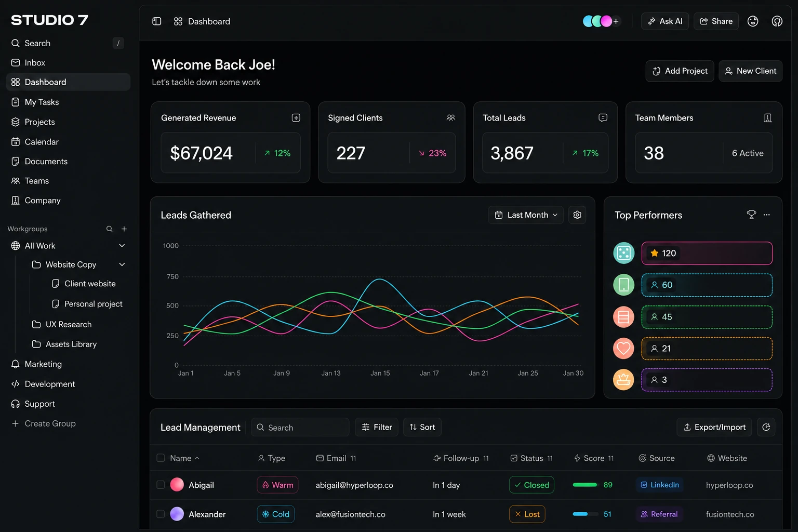Click Abigail's avatar in lead table

(x=177, y=485)
